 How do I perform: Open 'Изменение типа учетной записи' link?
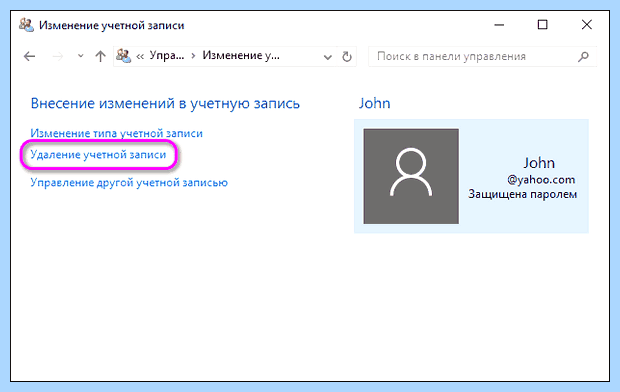tap(117, 133)
